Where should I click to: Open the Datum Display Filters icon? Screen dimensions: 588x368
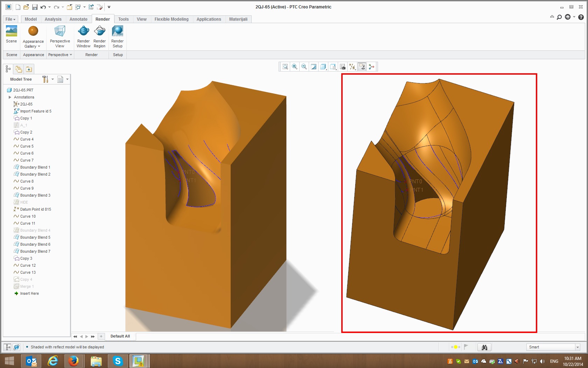click(x=352, y=67)
